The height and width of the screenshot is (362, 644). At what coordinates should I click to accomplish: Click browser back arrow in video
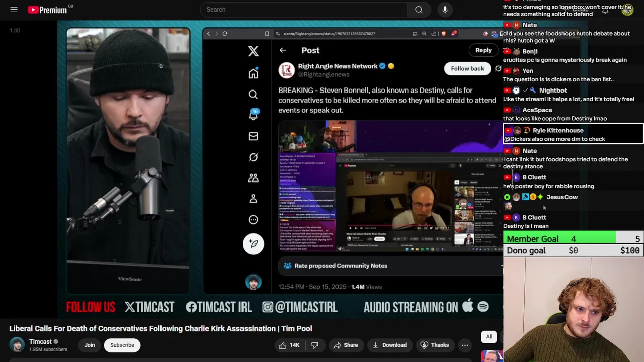(208, 34)
